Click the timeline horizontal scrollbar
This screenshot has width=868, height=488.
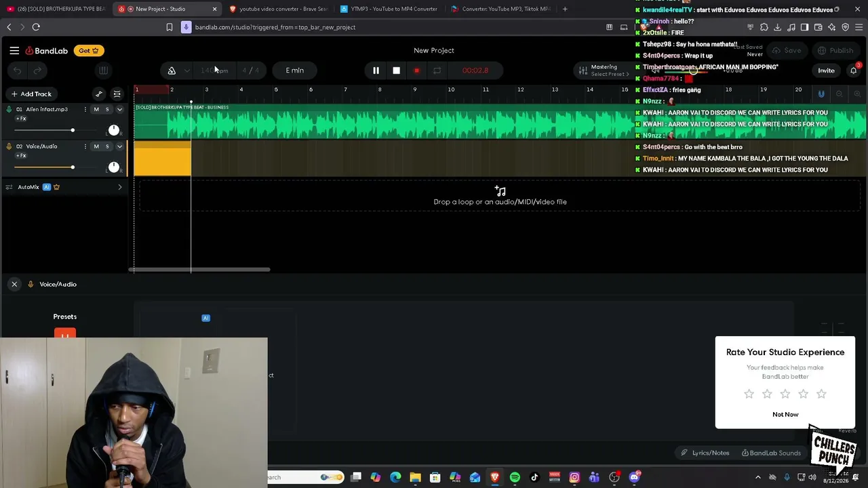click(200, 270)
